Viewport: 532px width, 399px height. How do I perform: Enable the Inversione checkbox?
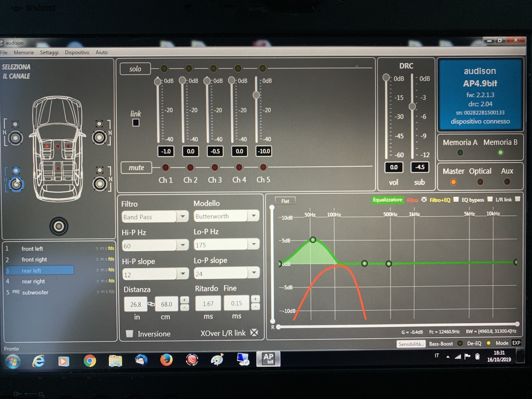coord(129,334)
